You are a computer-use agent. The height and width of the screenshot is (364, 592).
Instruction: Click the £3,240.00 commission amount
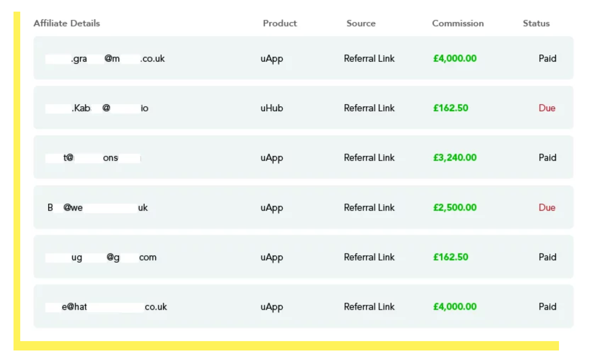coord(455,158)
